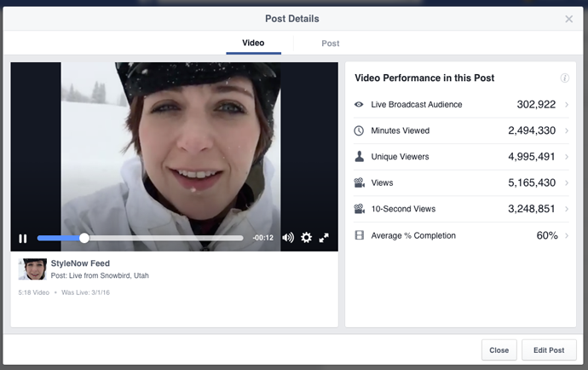
Task: Expand Average % Completion chevron
Action: [x=567, y=235]
